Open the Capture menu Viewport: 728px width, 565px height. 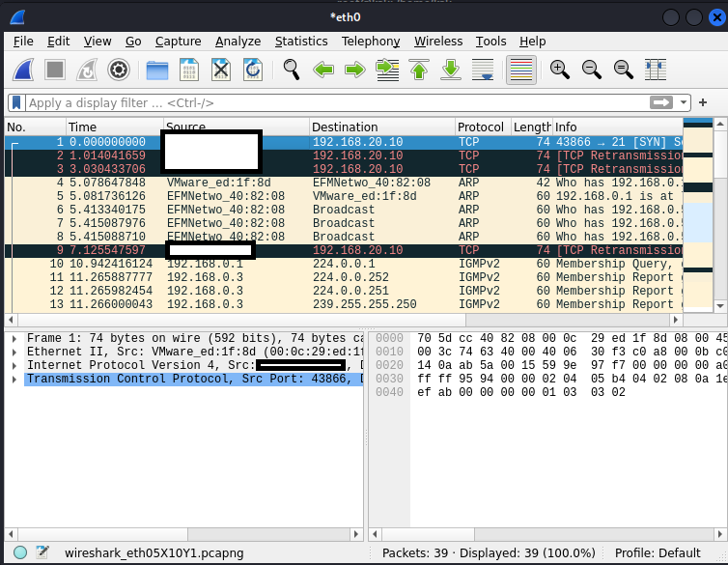[x=179, y=42]
